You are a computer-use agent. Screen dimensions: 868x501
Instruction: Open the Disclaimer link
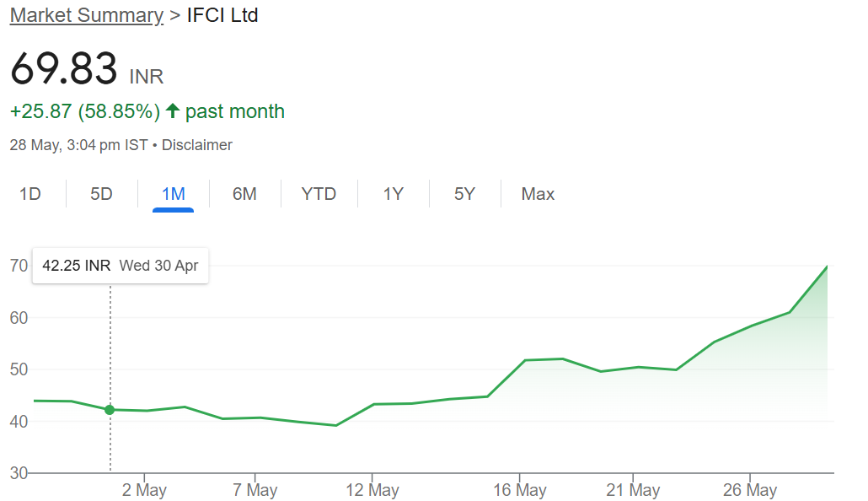197,145
